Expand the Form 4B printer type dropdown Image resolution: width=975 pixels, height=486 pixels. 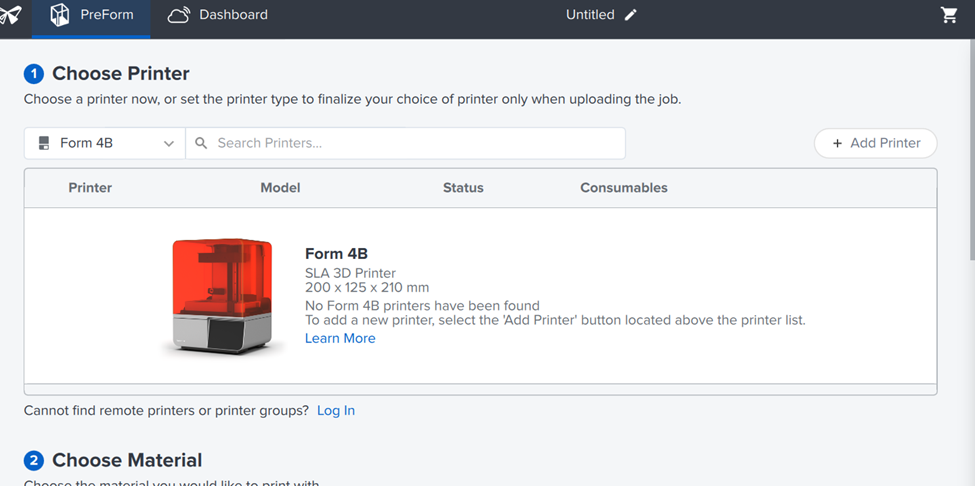(104, 143)
